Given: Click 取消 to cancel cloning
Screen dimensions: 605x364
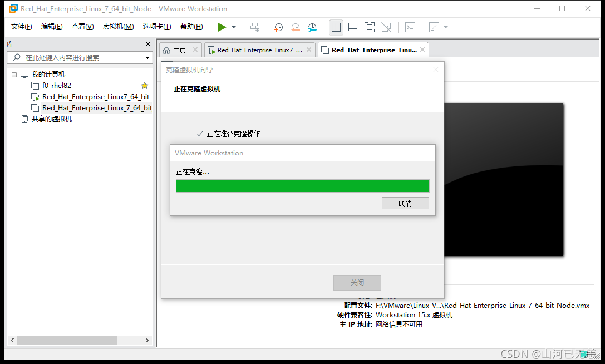Looking at the screenshot, I should click(405, 203).
